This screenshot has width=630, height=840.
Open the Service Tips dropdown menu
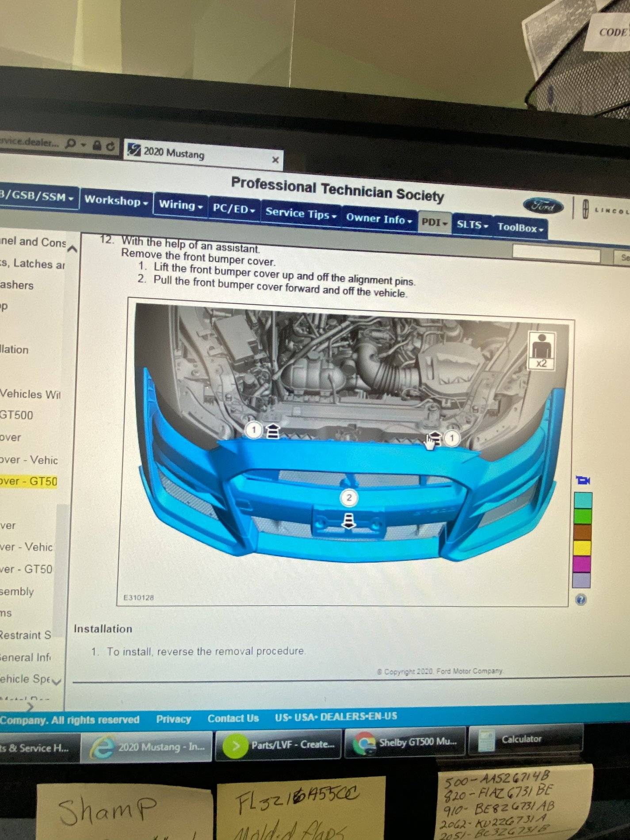pos(301,214)
